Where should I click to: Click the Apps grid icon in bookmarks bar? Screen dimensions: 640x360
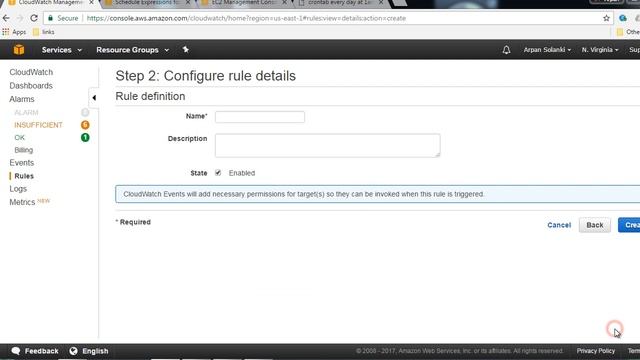[6, 32]
